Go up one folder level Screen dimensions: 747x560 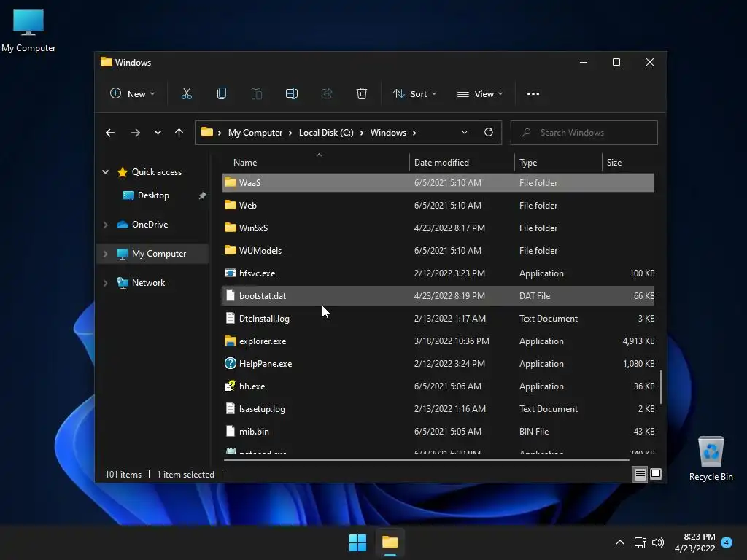tap(179, 133)
